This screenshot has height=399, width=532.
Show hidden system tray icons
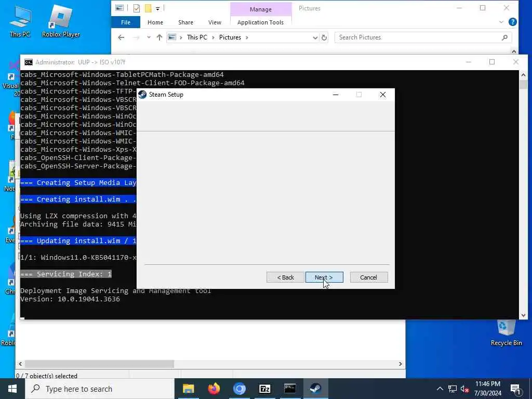(440, 389)
